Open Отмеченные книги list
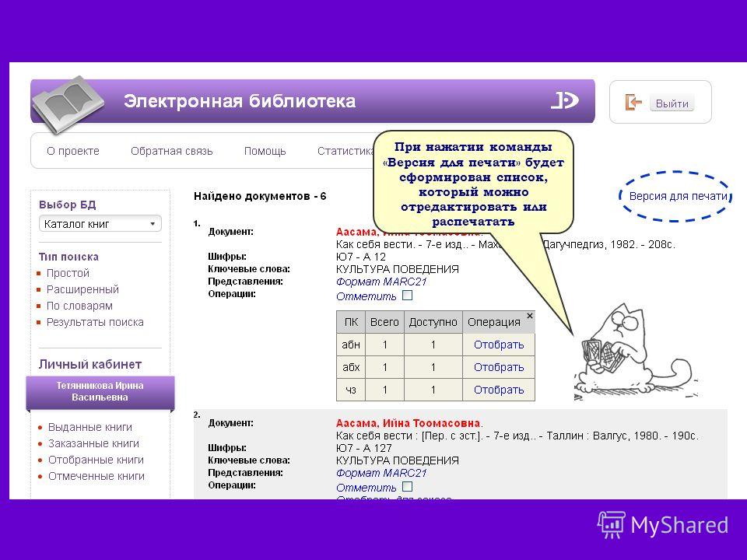This screenshot has width=747, height=560. pyautogui.click(x=96, y=476)
